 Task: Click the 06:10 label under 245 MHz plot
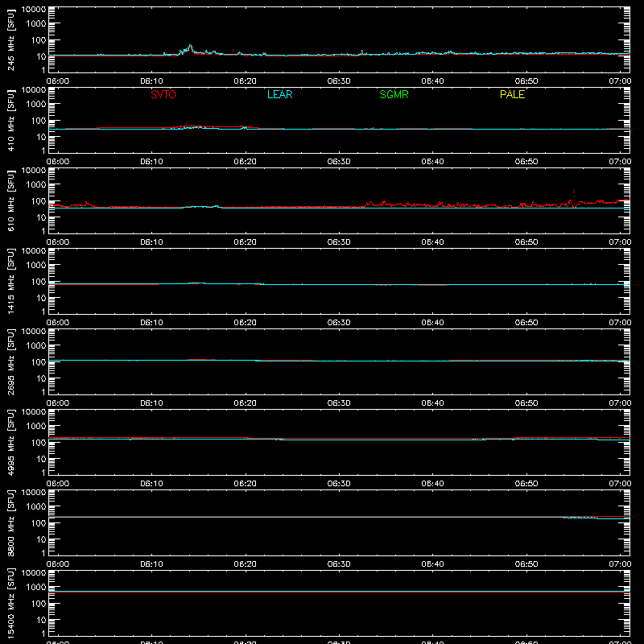(151, 81)
